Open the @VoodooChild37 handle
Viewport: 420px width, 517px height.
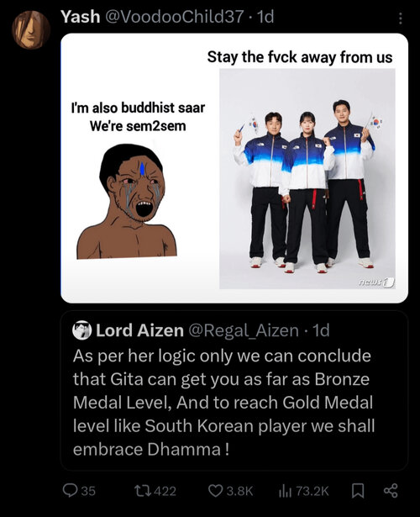tap(175, 17)
